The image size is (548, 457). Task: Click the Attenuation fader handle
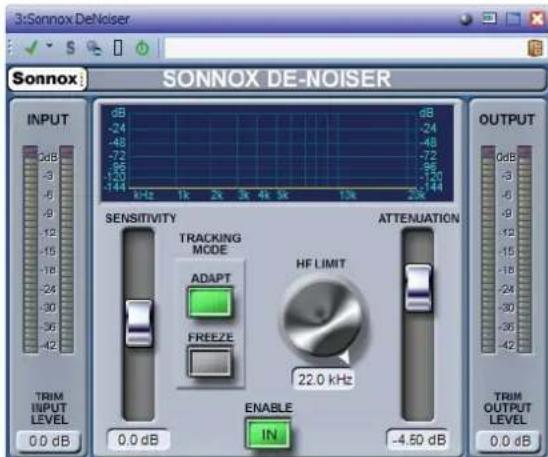tap(418, 288)
